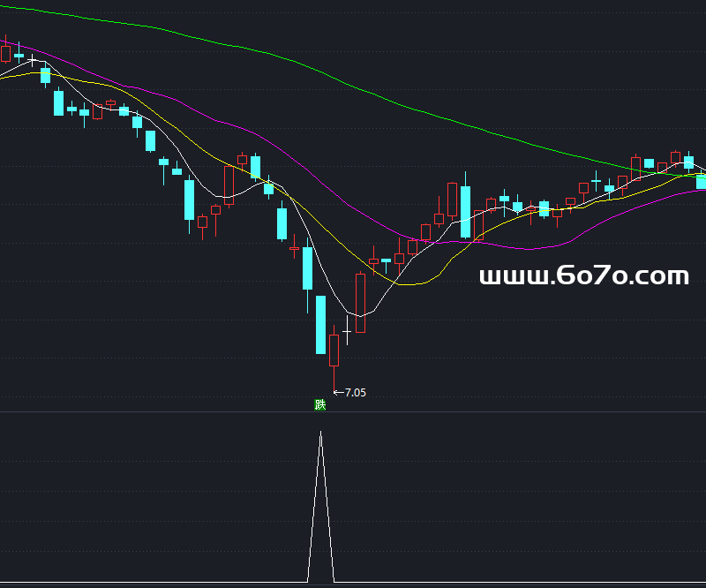Image resolution: width=706 pixels, height=588 pixels.
Task: Select the tall cyan candle above the 跌 marker
Action: tap(320, 324)
